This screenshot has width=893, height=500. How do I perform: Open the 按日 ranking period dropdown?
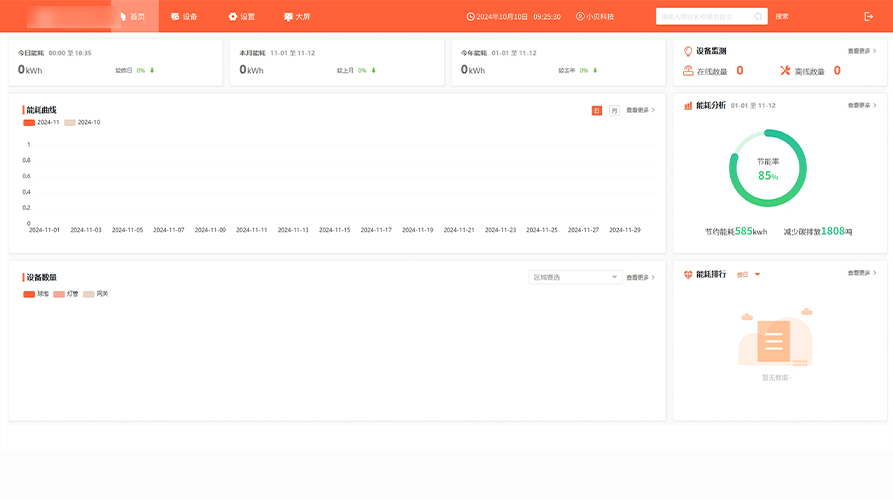748,274
